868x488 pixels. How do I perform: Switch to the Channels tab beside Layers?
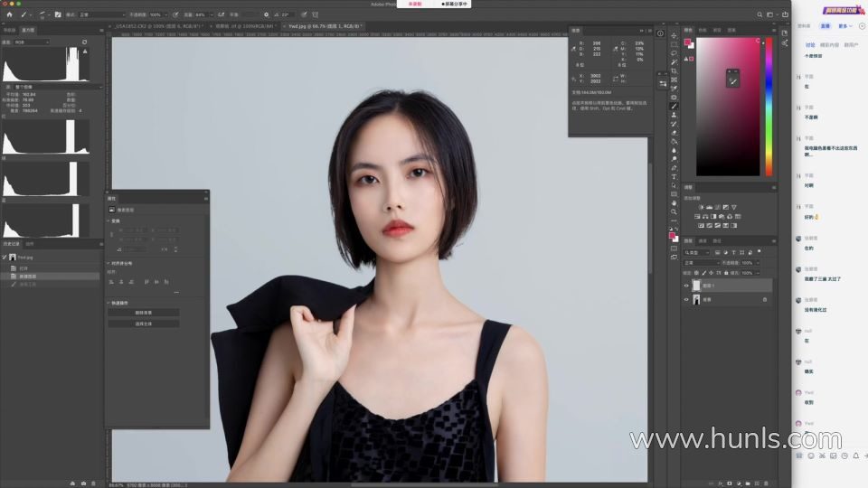click(703, 240)
